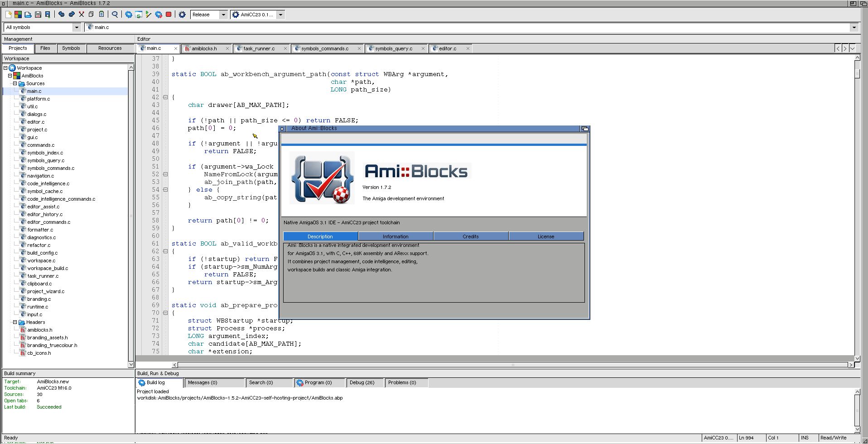The height and width of the screenshot is (444, 868).
Task: Click the Open folder toolbar icon
Action: point(28,14)
